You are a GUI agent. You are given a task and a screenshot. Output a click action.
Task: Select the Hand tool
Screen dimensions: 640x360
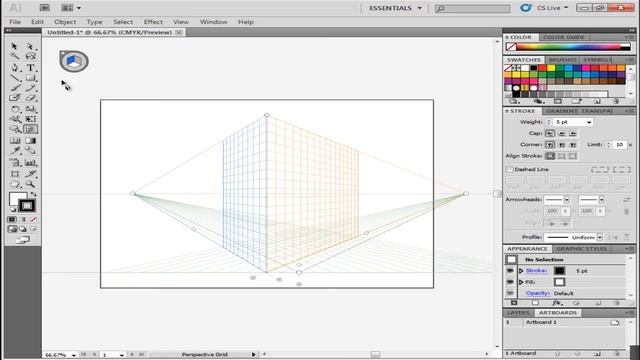(x=15, y=184)
